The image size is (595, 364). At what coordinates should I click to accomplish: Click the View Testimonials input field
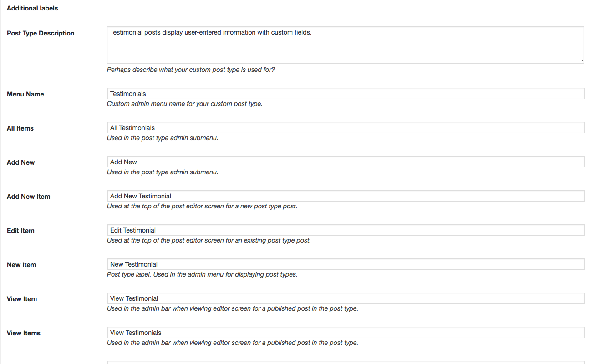(346, 333)
